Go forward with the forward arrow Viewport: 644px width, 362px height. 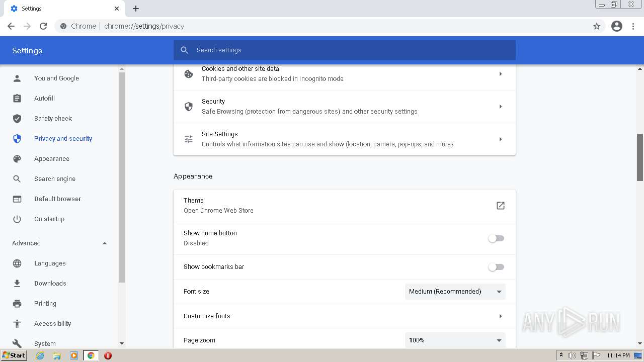27,26
